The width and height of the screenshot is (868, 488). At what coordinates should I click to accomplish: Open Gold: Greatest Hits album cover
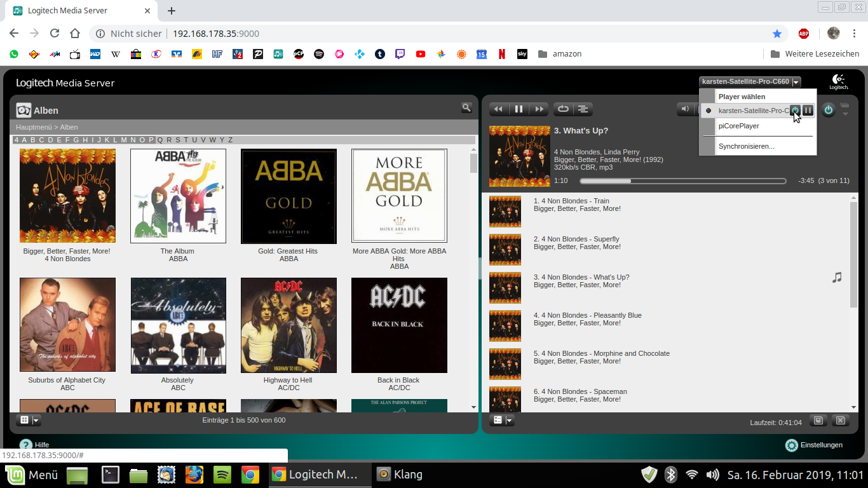(x=288, y=196)
